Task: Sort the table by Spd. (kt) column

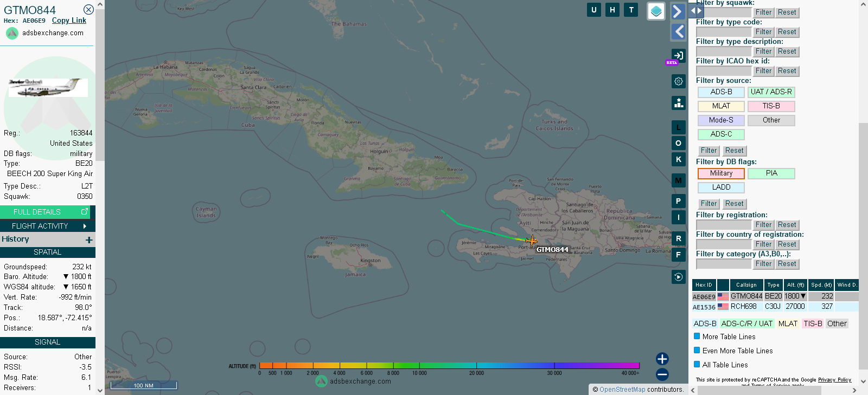Action: click(821, 285)
